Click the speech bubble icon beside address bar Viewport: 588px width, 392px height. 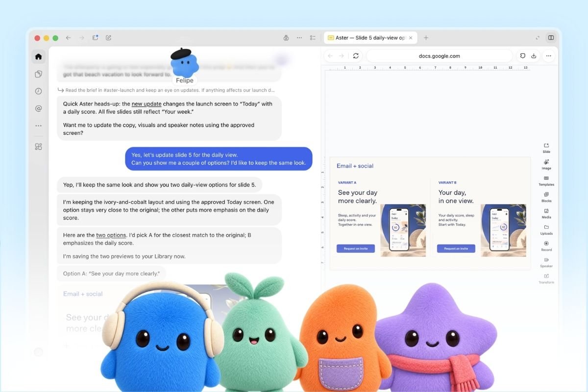pyautogui.click(x=523, y=56)
